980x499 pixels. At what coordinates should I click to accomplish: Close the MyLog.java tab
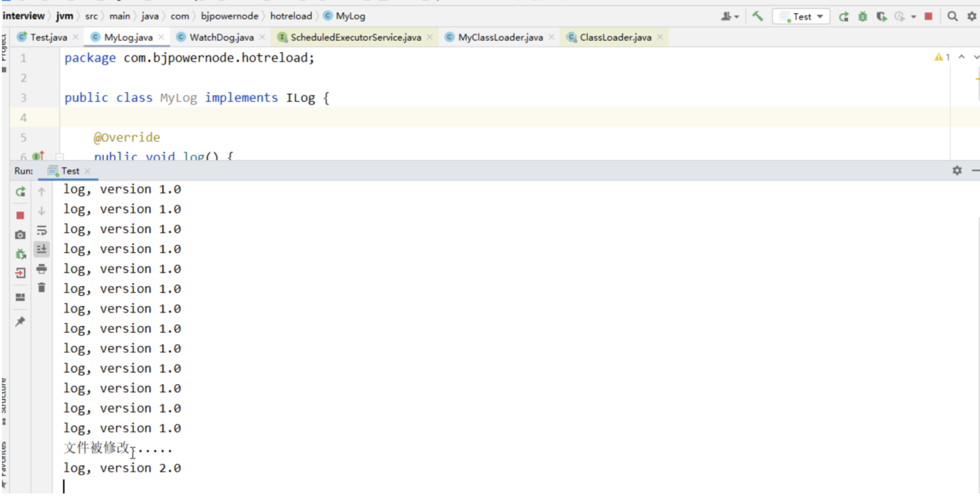pyautogui.click(x=161, y=37)
